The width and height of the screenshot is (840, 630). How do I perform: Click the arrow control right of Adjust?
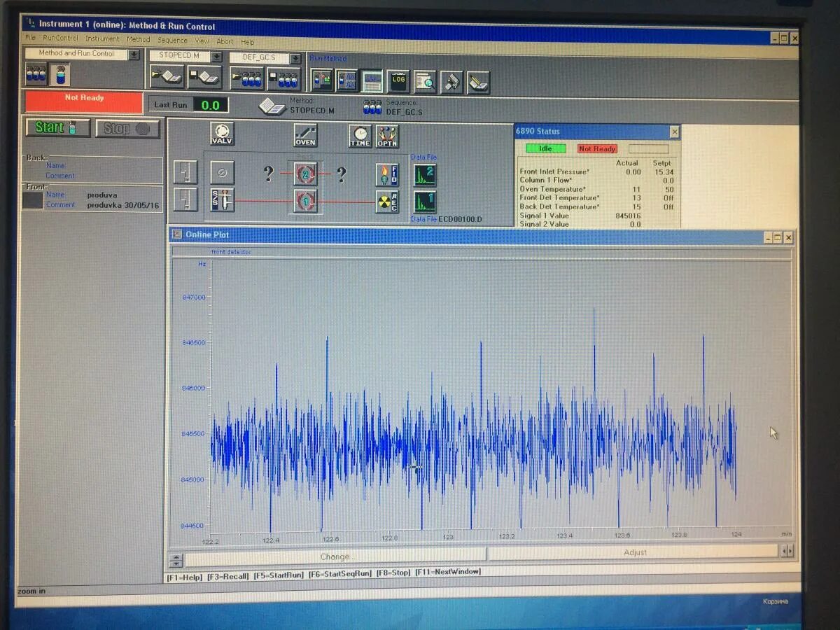click(787, 551)
